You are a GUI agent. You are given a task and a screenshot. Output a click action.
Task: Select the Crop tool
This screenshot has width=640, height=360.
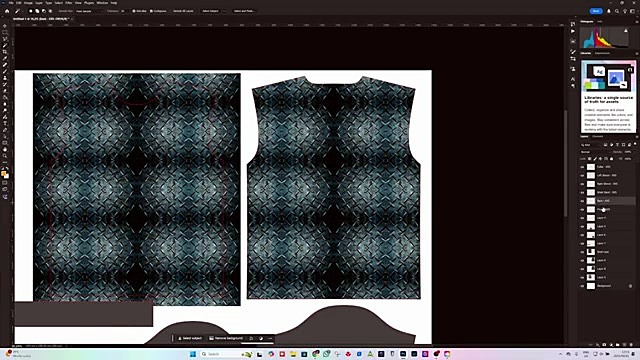(x=5, y=52)
